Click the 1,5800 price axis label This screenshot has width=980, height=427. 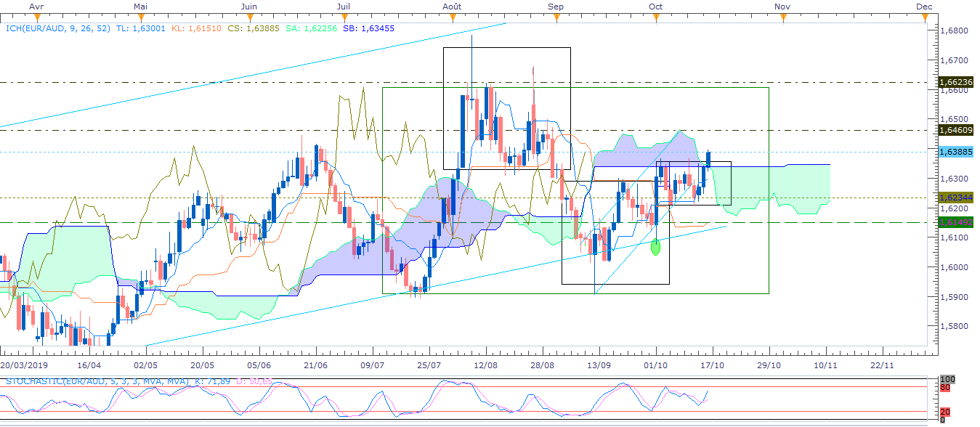click(x=954, y=327)
